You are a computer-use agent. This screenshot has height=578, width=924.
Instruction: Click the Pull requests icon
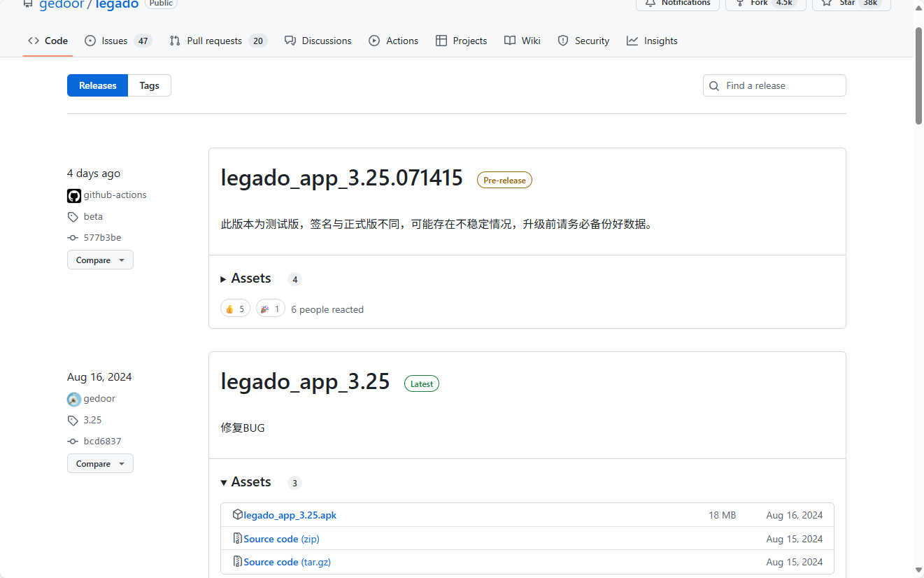(174, 41)
